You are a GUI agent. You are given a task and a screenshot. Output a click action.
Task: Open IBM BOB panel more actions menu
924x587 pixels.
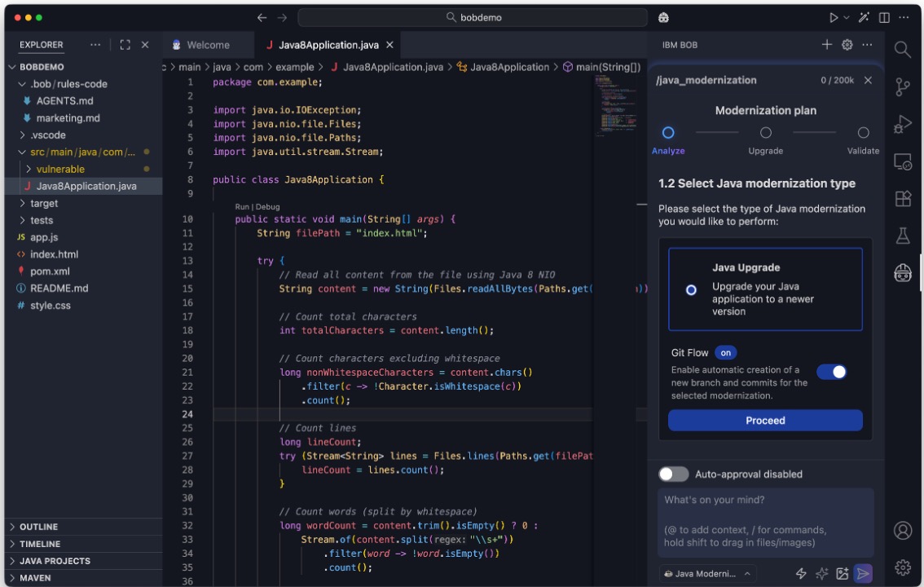pos(867,45)
